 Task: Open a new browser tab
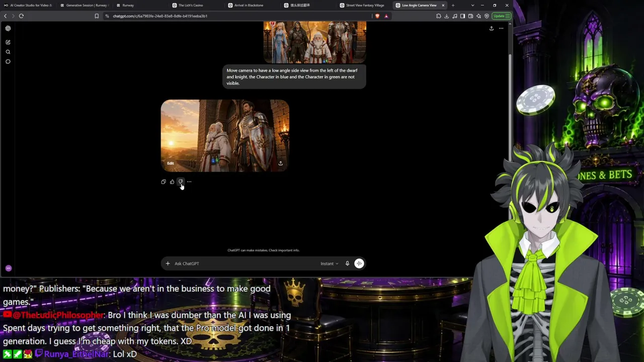453,6
